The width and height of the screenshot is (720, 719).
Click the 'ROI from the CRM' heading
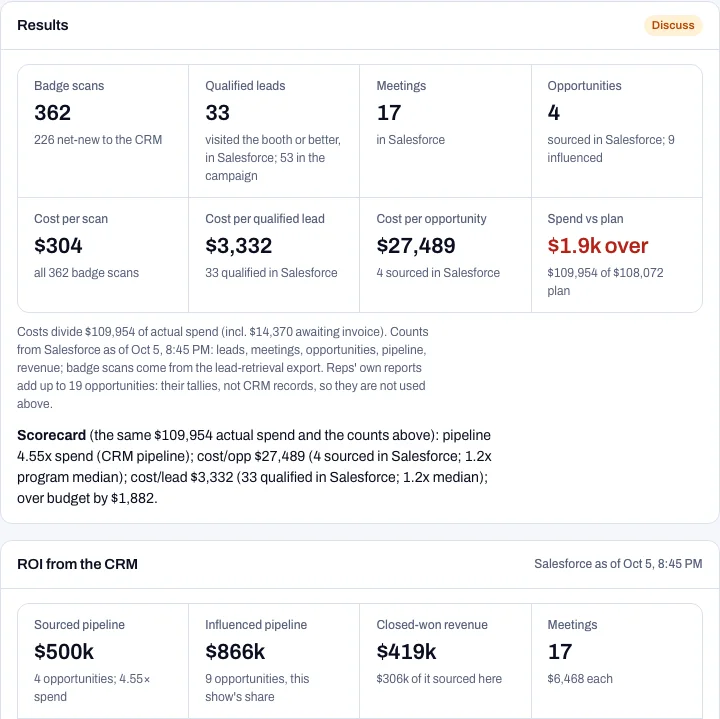coord(77,564)
